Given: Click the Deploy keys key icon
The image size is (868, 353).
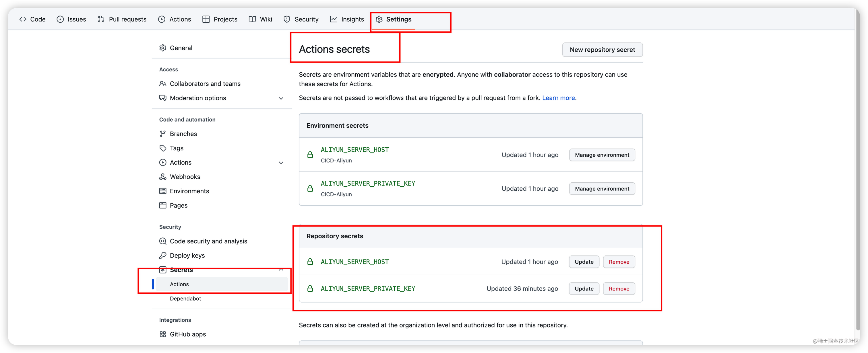Looking at the screenshot, I should [x=163, y=256].
